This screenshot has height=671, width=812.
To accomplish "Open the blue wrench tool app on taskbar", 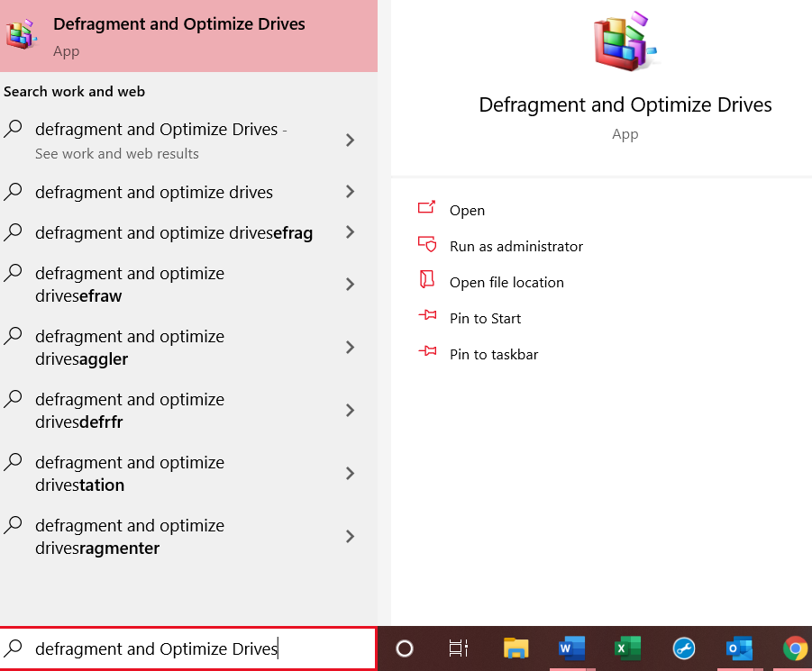I will 683,648.
